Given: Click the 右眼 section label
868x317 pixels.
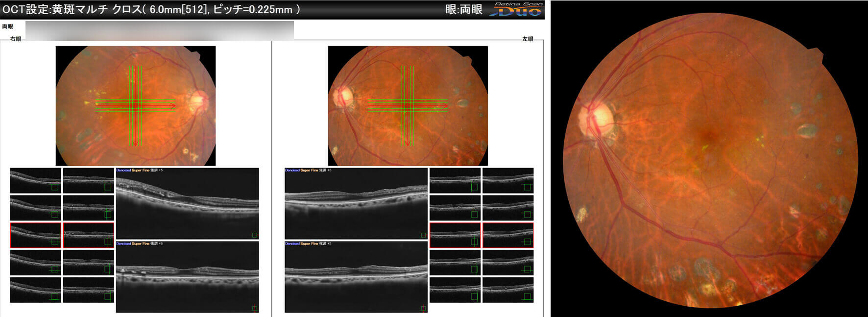Looking at the screenshot, I should [x=16, y=39].
